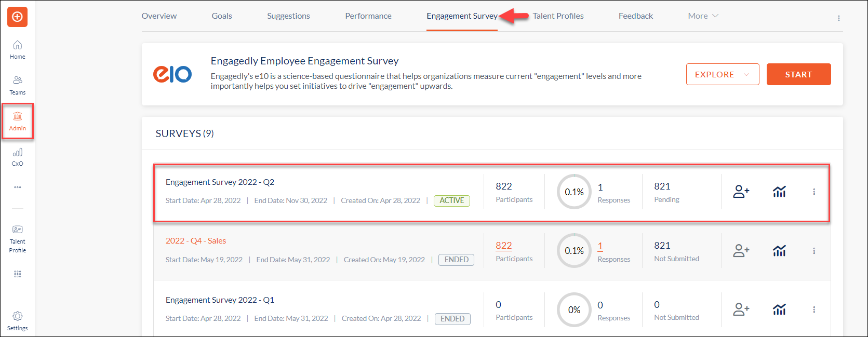Click the ACTIVE status badge

pos(452,200)
